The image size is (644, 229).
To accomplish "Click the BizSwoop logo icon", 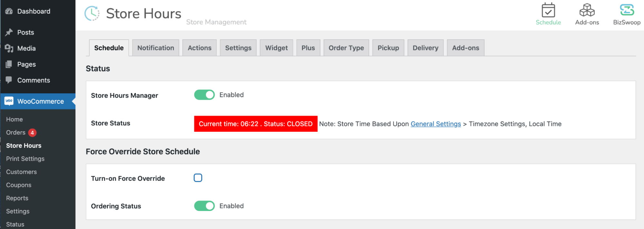I will (627, 10).
